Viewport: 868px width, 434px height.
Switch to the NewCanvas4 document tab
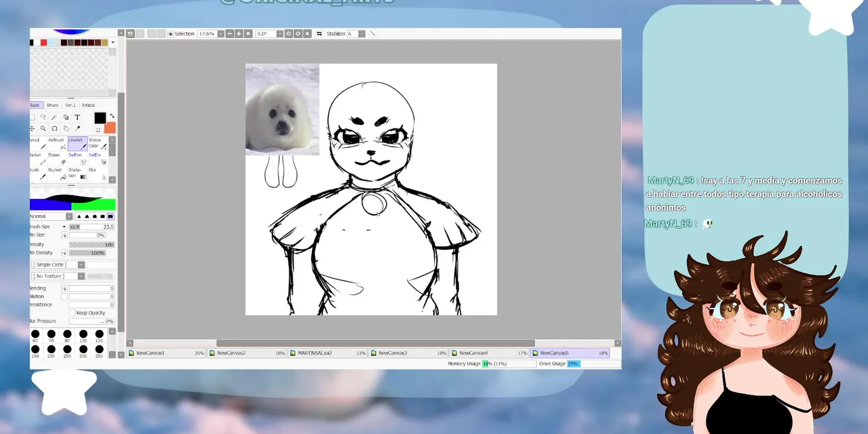point(489,353)
